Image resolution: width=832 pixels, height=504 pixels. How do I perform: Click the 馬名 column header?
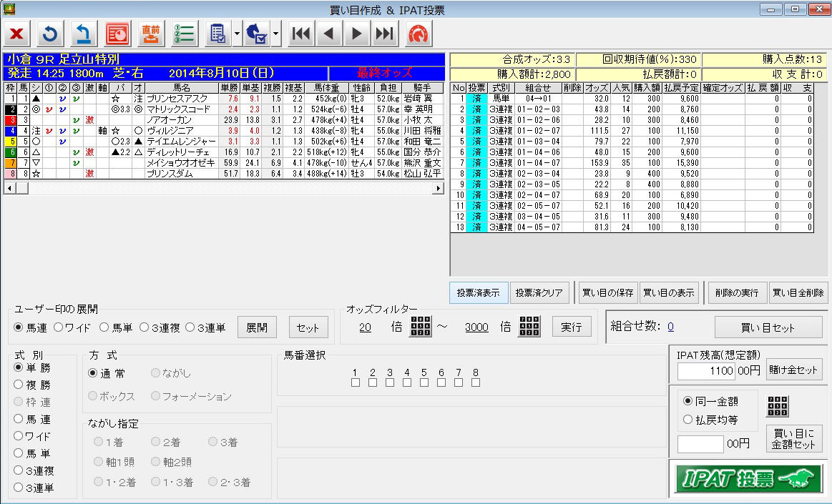tap(182, 88)
